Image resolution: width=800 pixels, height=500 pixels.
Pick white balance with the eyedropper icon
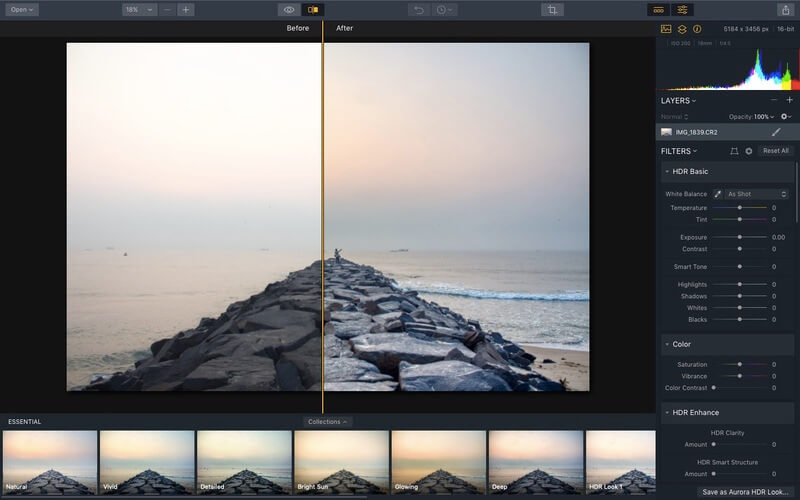[x=717, y=194]
